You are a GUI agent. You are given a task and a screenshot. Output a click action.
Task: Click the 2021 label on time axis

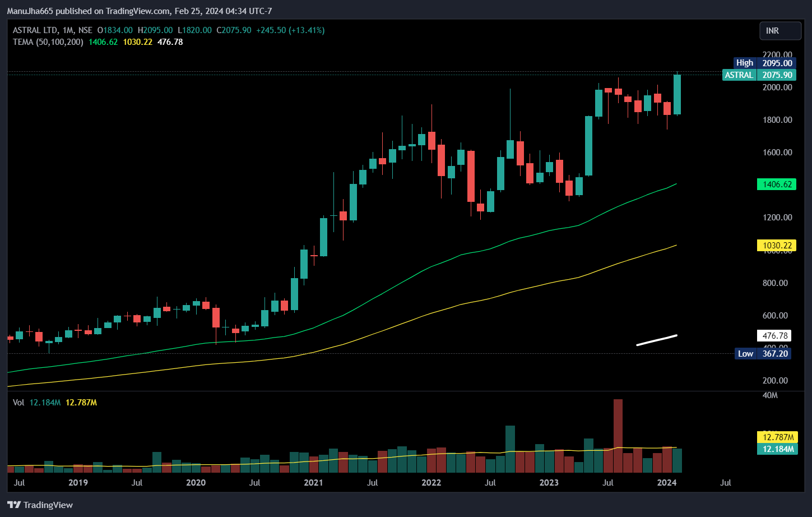[313, 483]
